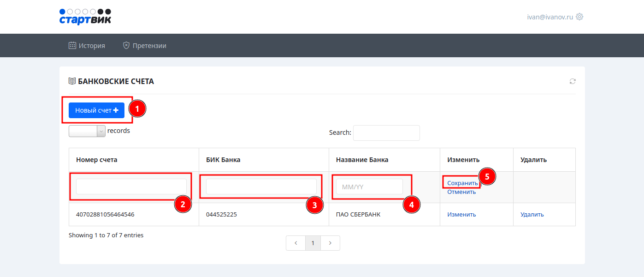Screen dimensions: 644x277
Task: Click the БИК Банка input in the new row
Action: [x=261, y=187]
